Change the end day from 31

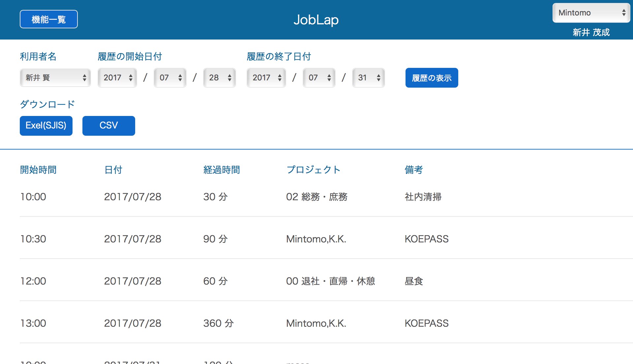368,78
